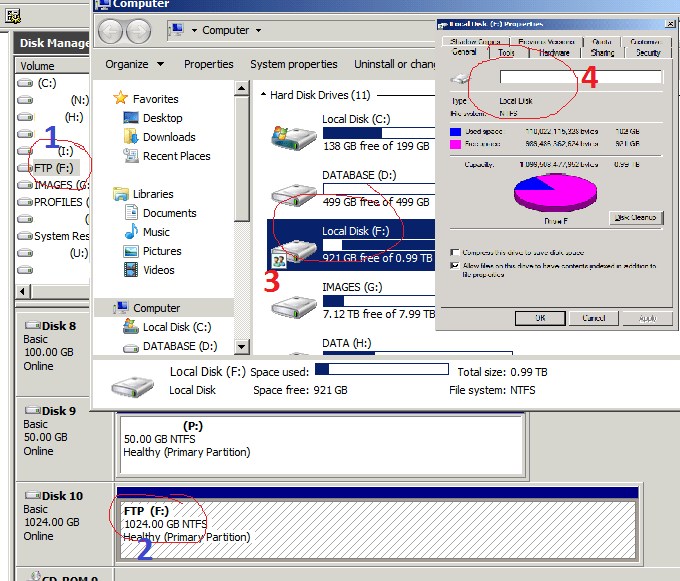Select the FTP (F:) 1024.00 GB partition block
Viewport: 680px width, 581px height.
point(376,529)
